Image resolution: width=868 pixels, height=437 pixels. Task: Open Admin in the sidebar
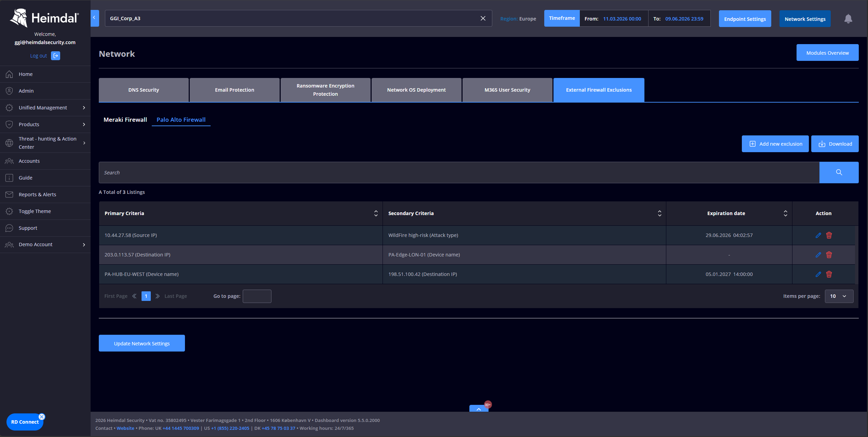pyautogui.click(x=45, y=91)
